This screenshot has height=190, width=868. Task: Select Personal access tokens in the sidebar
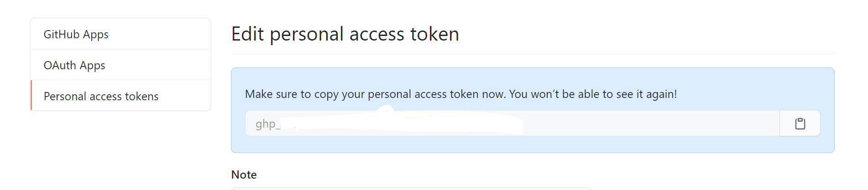(x=120, y=96)
